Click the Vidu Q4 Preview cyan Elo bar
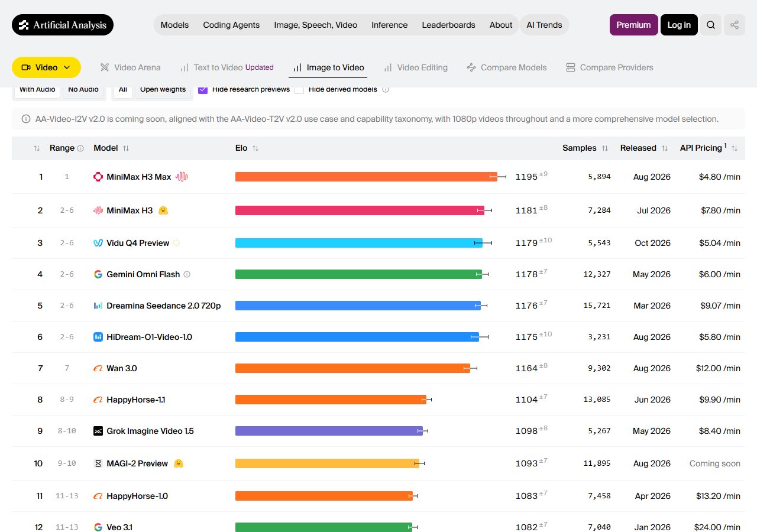 coord(359,243)
